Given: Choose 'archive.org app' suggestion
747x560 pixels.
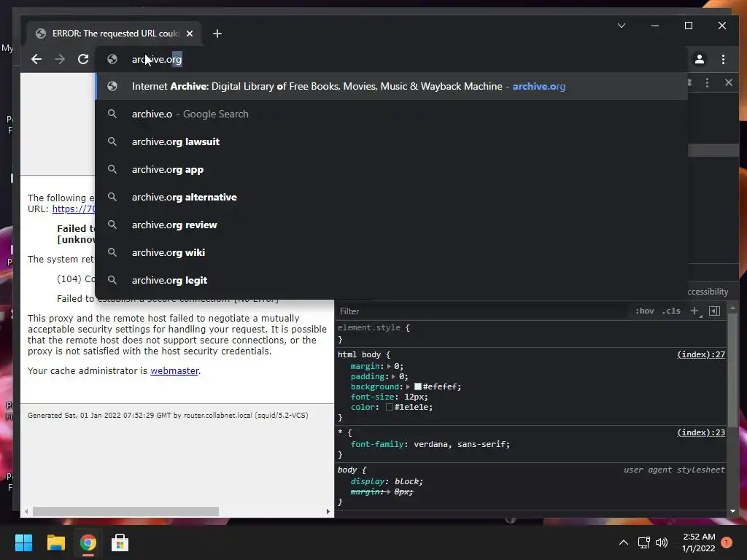Looking at the screenshot, I should click(x=392, y=169).
